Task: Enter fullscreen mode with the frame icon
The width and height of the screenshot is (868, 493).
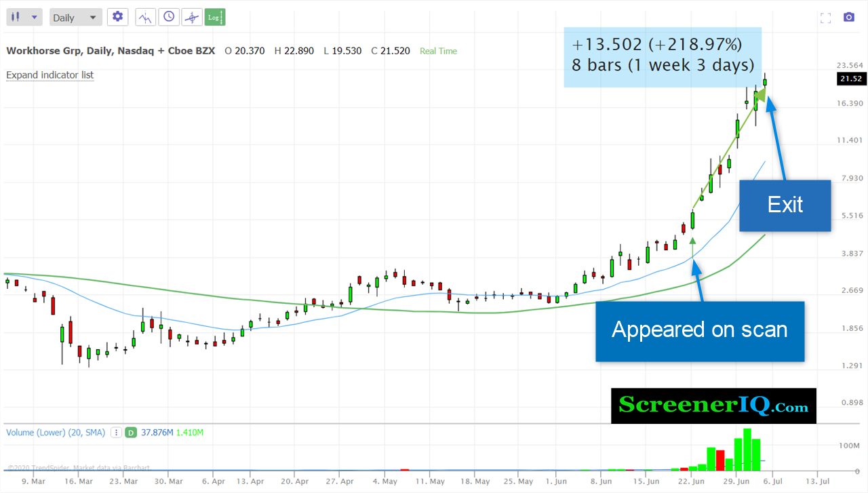Action: coord(825,18)
